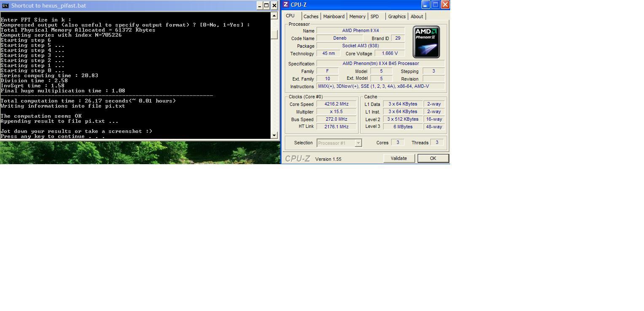Screen dimensions: 644x311
Task: Click the Cores count value
Action: click(397, 142)
